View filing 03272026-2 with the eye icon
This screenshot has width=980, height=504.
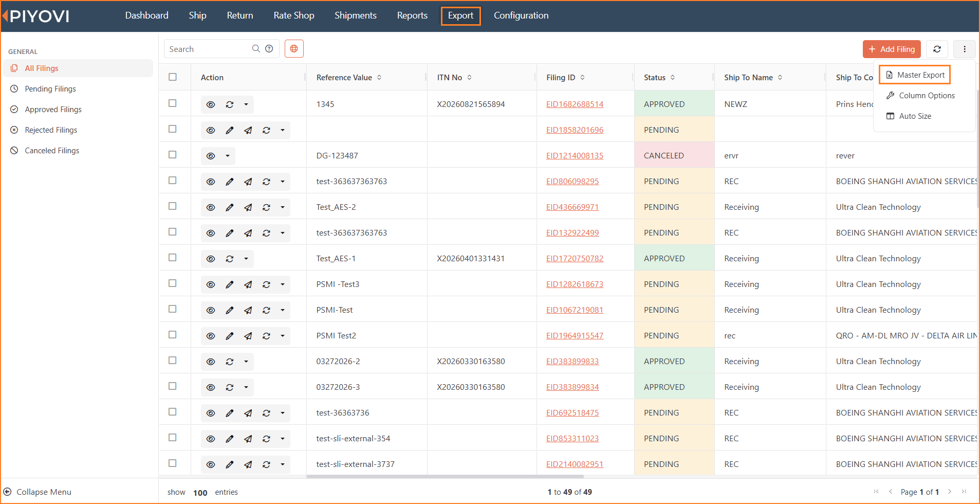pos(211,362)
